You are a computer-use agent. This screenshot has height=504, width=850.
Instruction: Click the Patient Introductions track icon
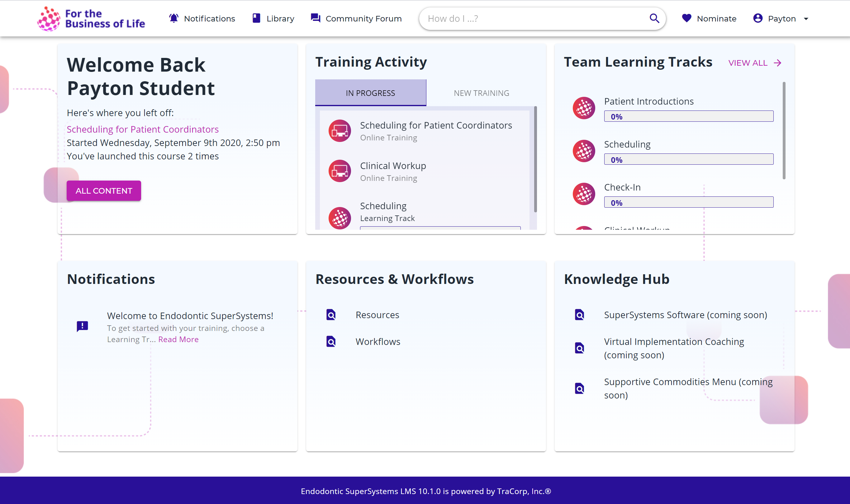tap(583, 108)
